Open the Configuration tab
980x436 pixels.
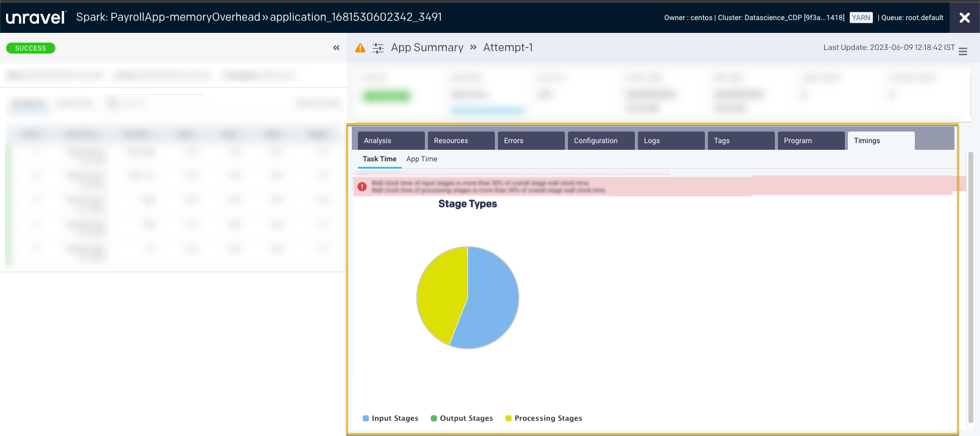601,141
